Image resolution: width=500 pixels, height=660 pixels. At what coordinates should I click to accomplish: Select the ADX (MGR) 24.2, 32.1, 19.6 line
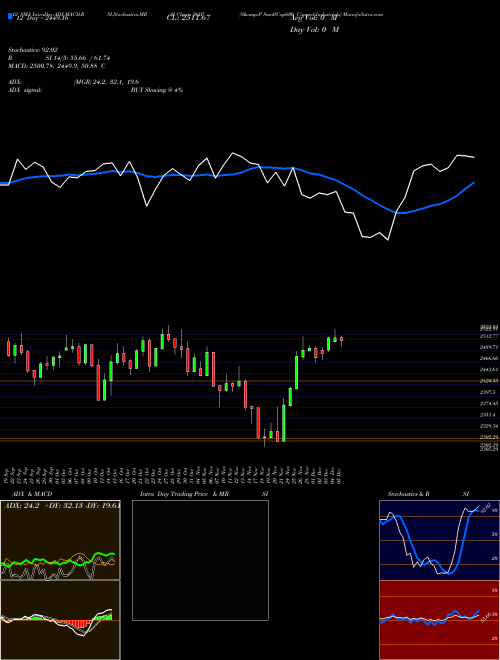pos(74,82)
